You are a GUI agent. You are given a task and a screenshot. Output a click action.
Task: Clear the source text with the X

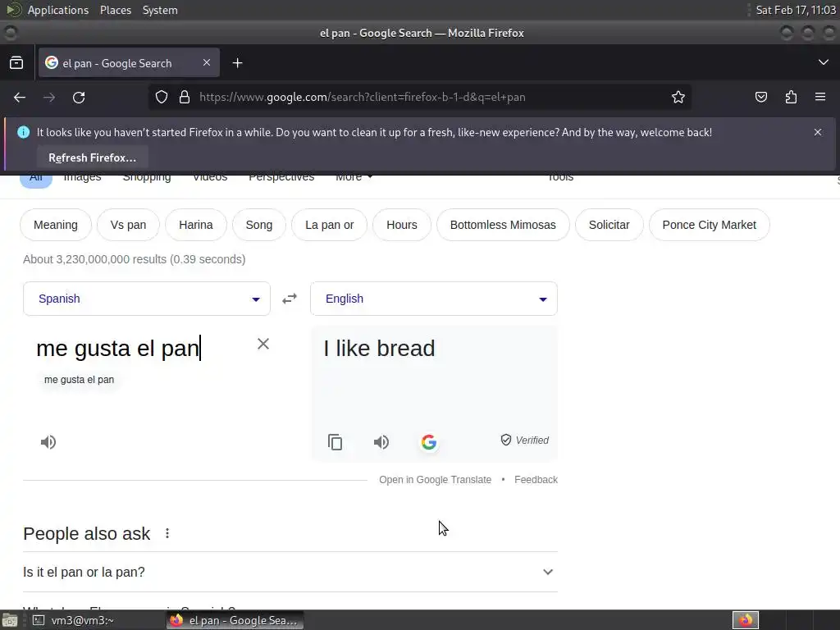pos(263,344)
